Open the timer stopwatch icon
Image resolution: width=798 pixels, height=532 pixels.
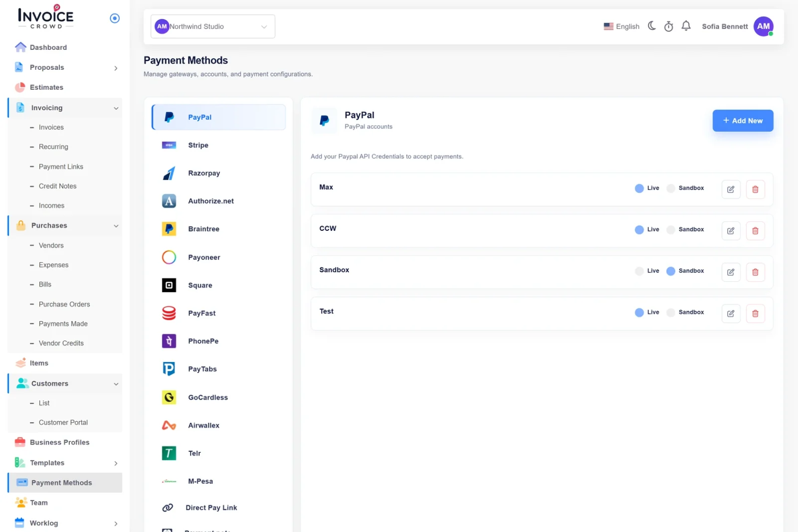point(669,26)
